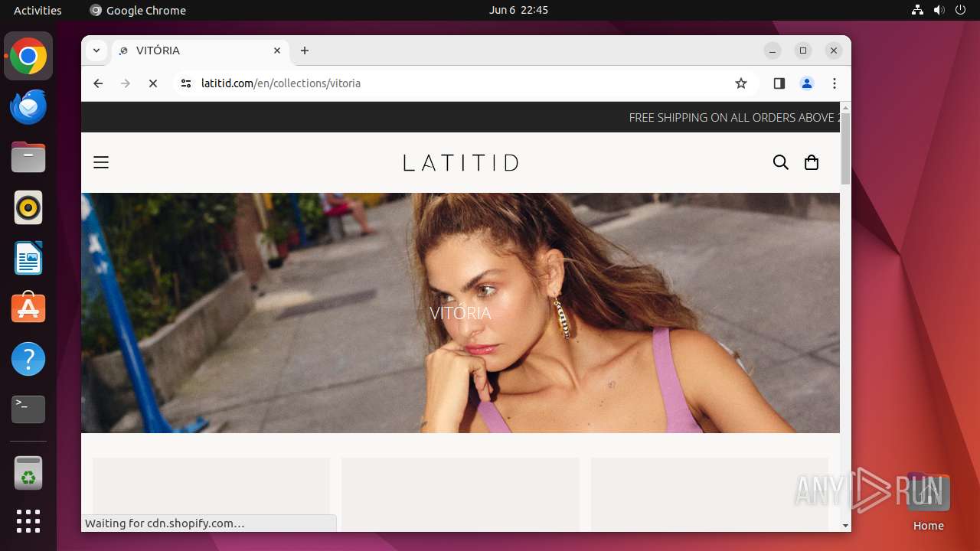
Task: Open the Trash in dock
Action: (28, 473)
